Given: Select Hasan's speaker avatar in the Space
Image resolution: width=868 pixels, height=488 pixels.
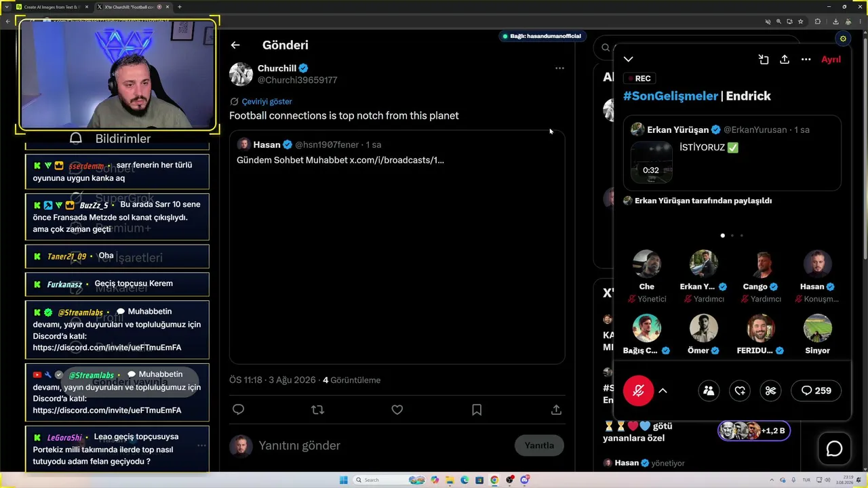Looking at the screenshot, I should [817, 264].
